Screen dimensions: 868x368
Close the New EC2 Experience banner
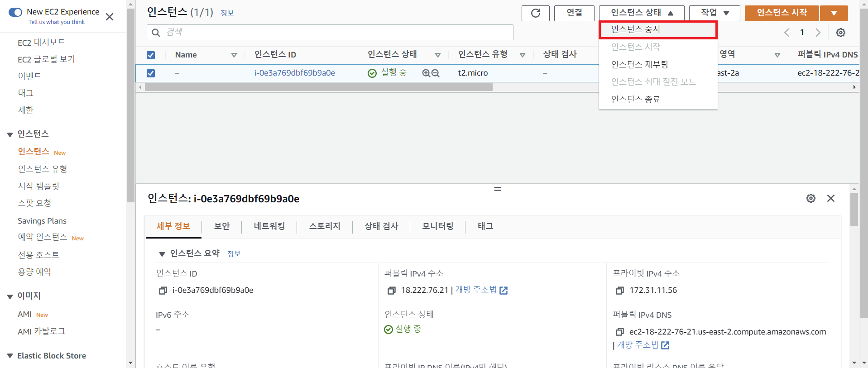pos(110,17)
